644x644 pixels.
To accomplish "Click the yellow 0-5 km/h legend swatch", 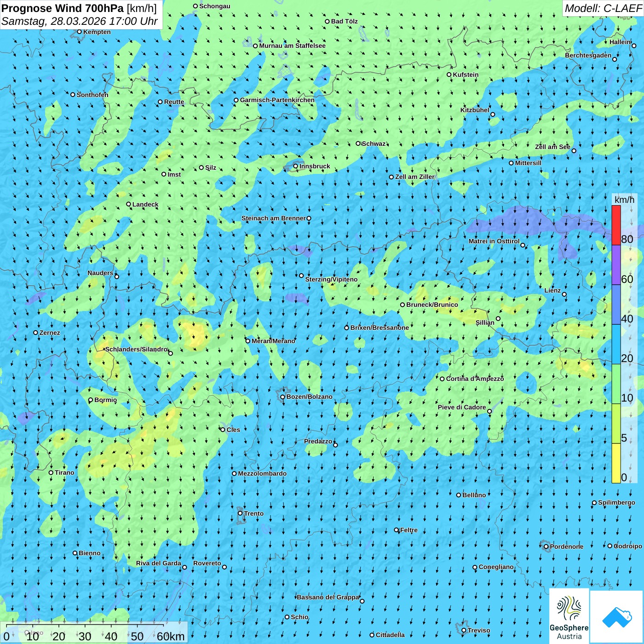I will point(616,463).
